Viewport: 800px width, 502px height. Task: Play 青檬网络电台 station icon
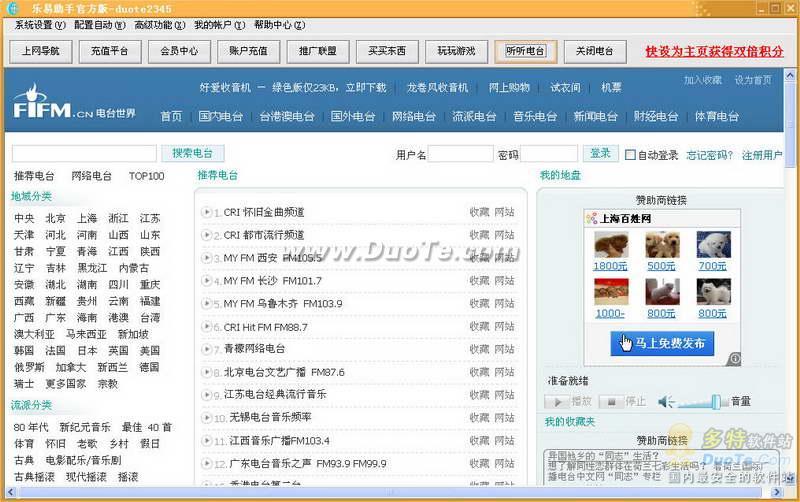pyautogui.click(x=207, y=349)
